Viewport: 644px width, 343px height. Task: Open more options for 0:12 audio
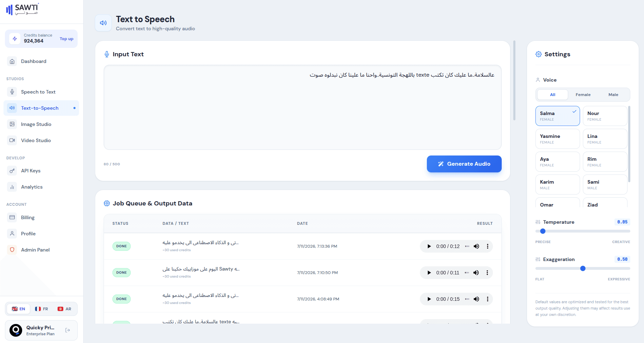click(x=488, y=246)
